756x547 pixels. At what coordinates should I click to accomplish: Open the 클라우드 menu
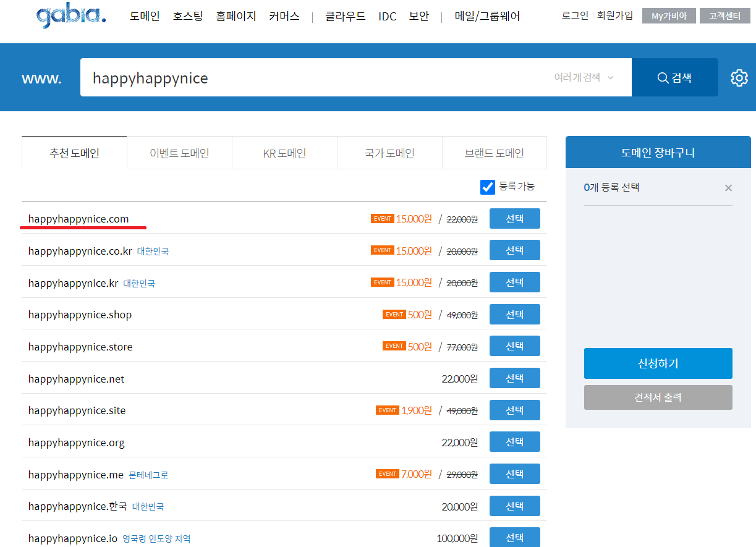347,16
